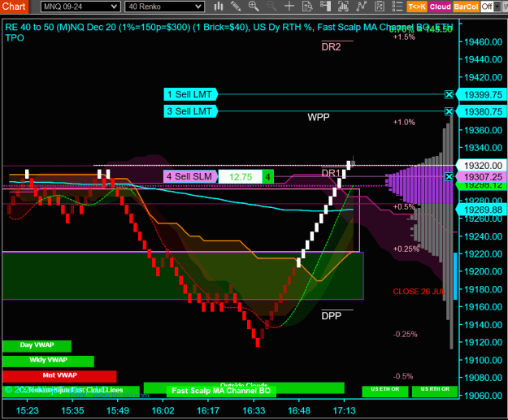Open the bar type chart style icon
This screenshot has width=508, height=420.
click(x=219, y=6)
